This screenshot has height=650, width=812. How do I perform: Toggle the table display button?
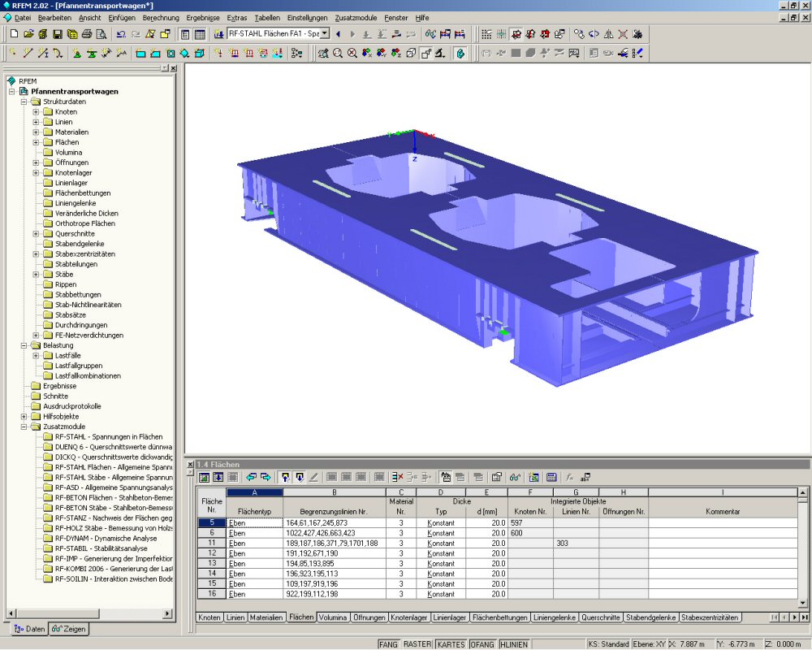pyautogui.click(x=200, y=34)
